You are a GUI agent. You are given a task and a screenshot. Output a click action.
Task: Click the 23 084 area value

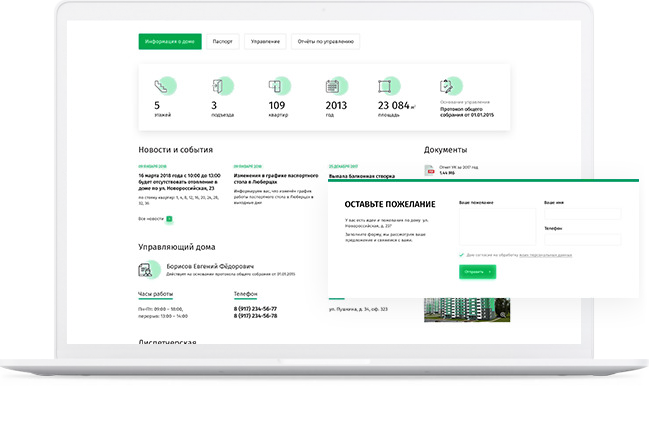394,106
